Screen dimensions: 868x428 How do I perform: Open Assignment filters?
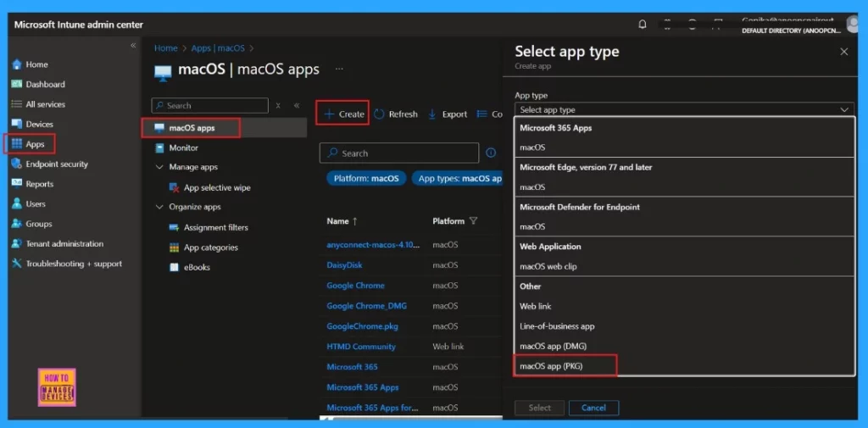(x=209, y=228)
